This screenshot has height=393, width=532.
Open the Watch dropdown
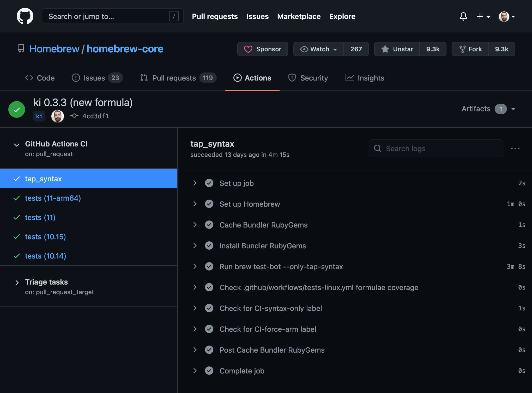pyautogui.click(x=319, y=49)
